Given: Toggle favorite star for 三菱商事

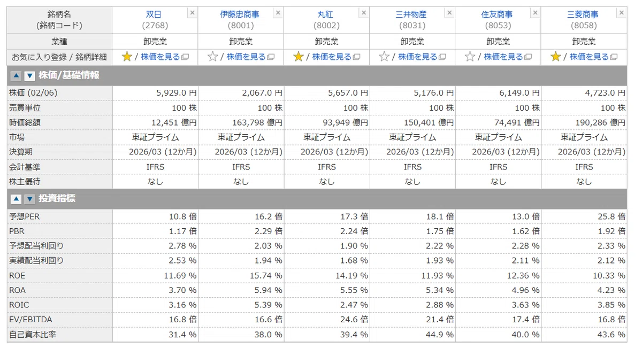Looking at the screenshot, I should [x=556, y=57].
